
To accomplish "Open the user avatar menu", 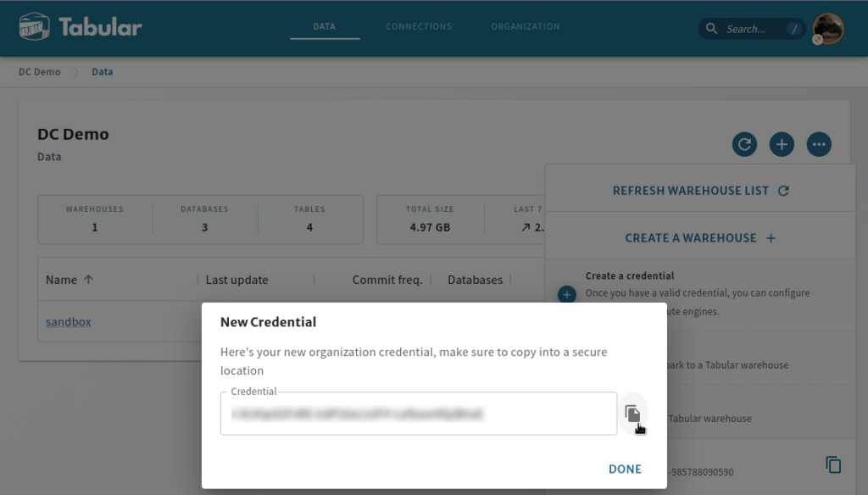I will 828,28.
